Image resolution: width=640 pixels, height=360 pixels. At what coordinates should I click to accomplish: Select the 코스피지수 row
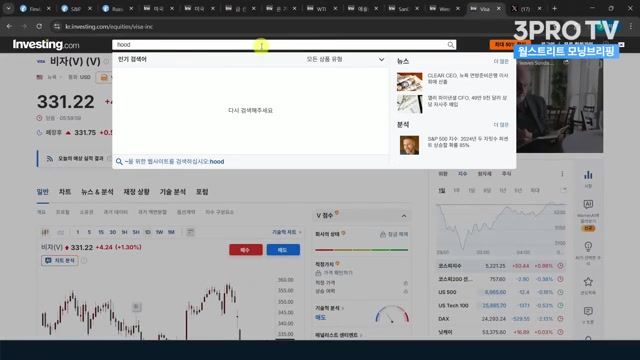[x=501, y=266]
